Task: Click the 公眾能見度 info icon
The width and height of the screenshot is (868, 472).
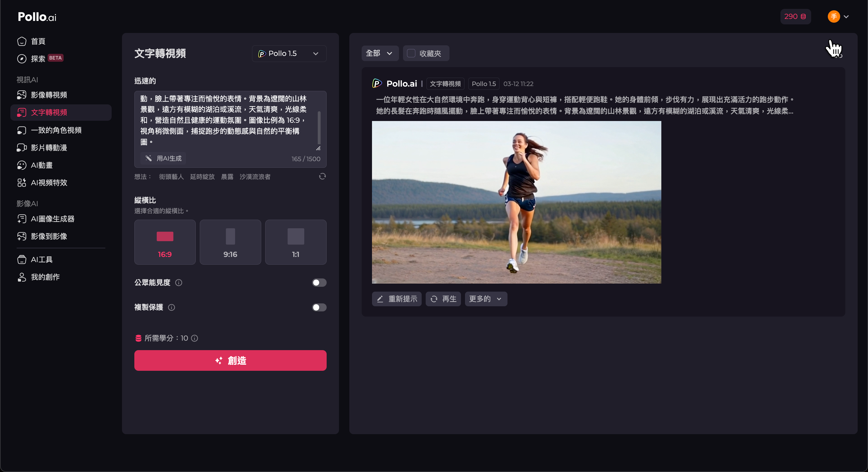Action: (x=179, y=282)
